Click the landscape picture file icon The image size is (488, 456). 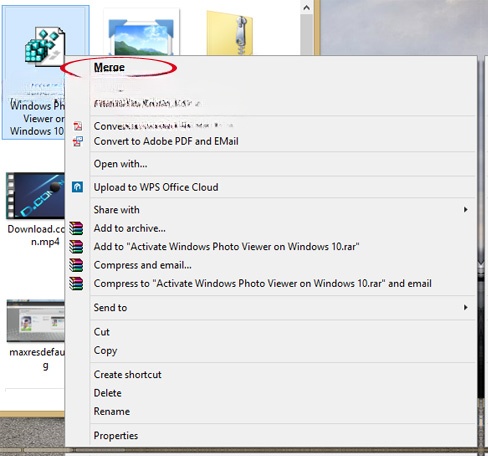(141, 36)
